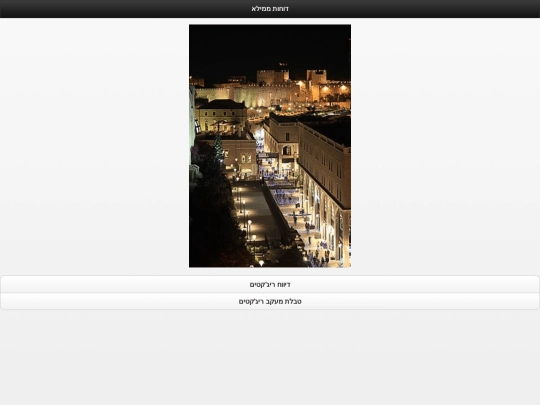
Task: Open the דיווח ריג'קטים button
Action: [x=270, y=284]
